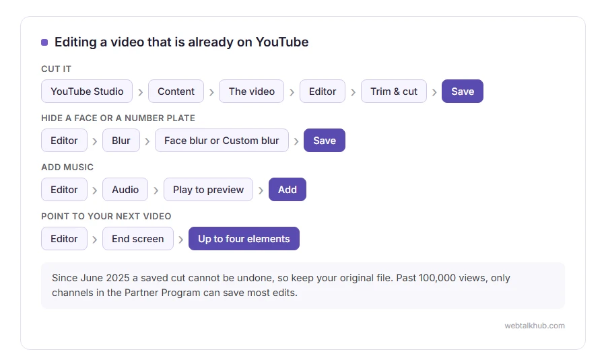The image size is (606, 364).
Task: Click the title Editing a video already on YouTube
Action: pos(181,42)
